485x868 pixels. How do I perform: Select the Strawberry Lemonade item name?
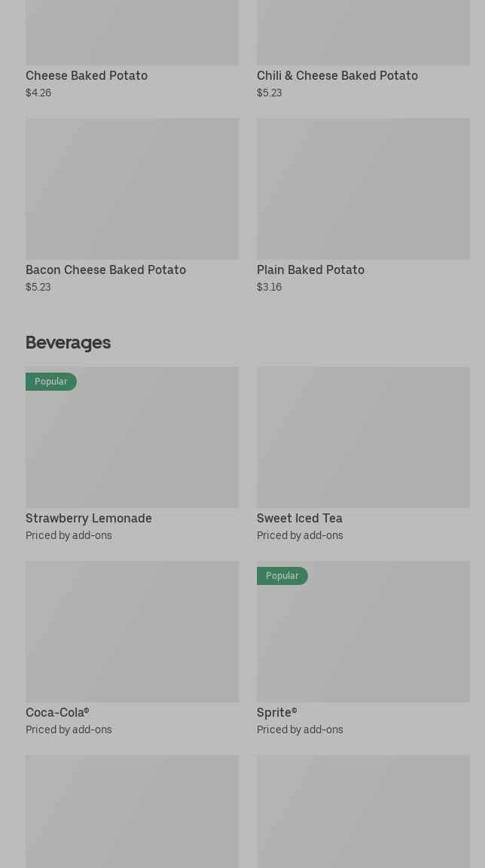pyautogui.click(x=89, y=518)
